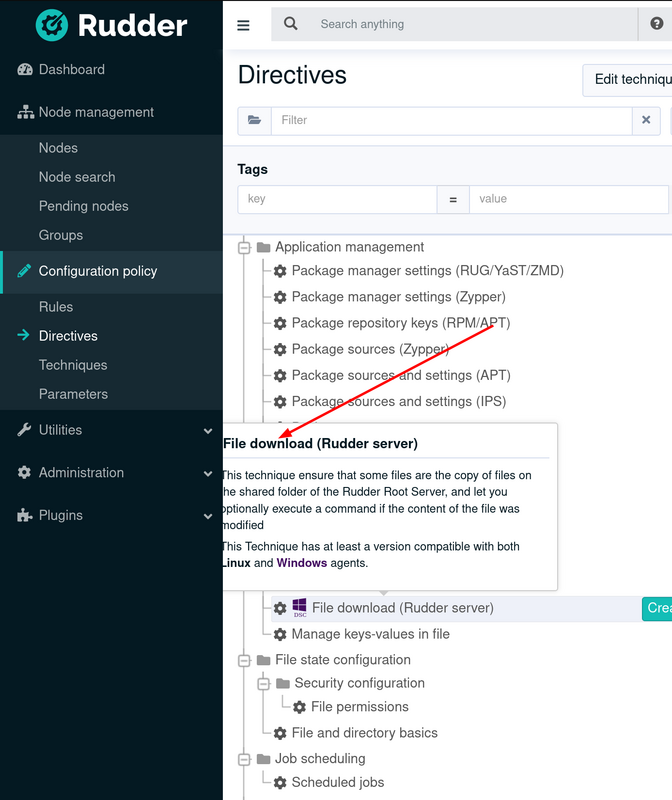Viewport: 672px width, 800px height.
Task: Click Job scheduling folder label
Action: [320, 759]
